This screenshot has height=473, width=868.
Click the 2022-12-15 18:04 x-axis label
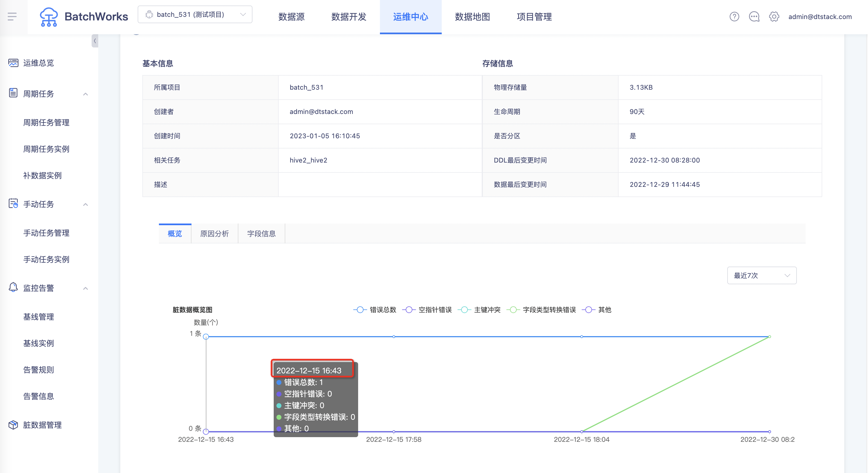(582, 439)
